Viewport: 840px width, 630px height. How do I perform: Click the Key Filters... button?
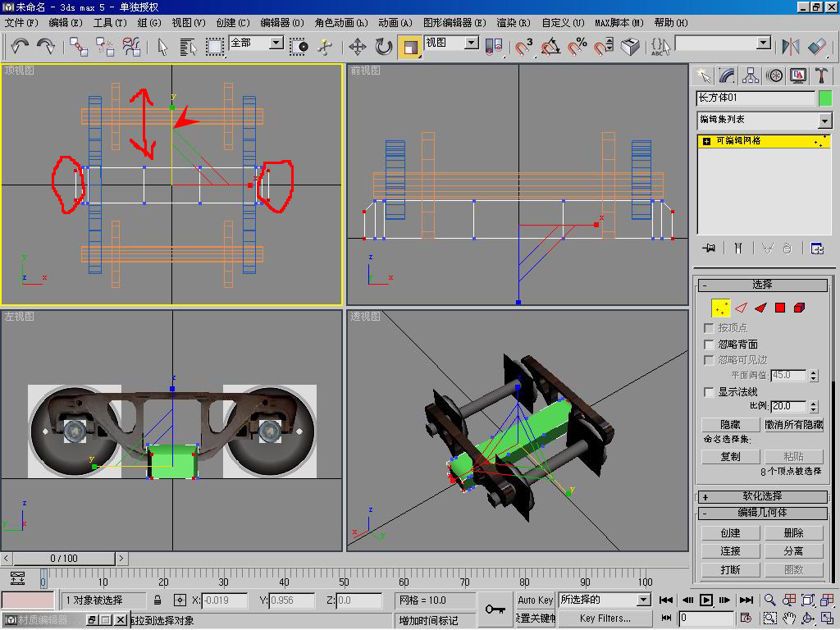[x=605, y=619]
